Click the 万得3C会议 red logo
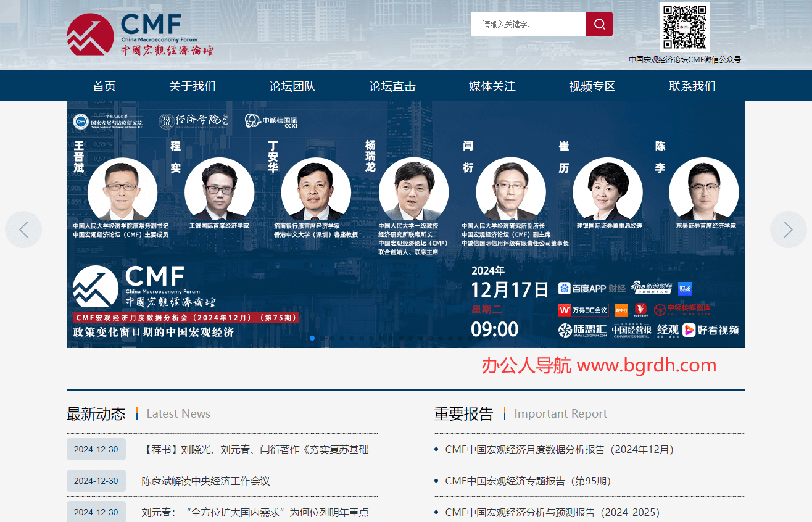The image size is (812, 522). coord(583,309)
